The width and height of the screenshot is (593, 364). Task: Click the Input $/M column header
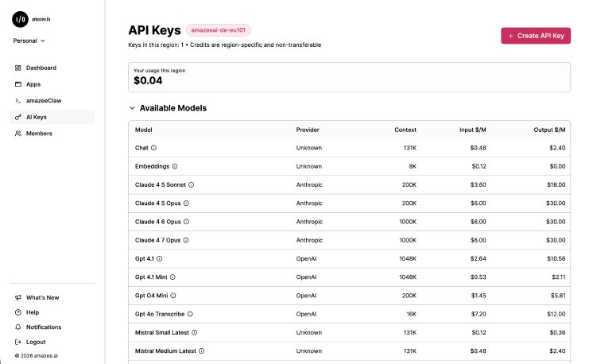pyautogui.click(x=473, y=130)
